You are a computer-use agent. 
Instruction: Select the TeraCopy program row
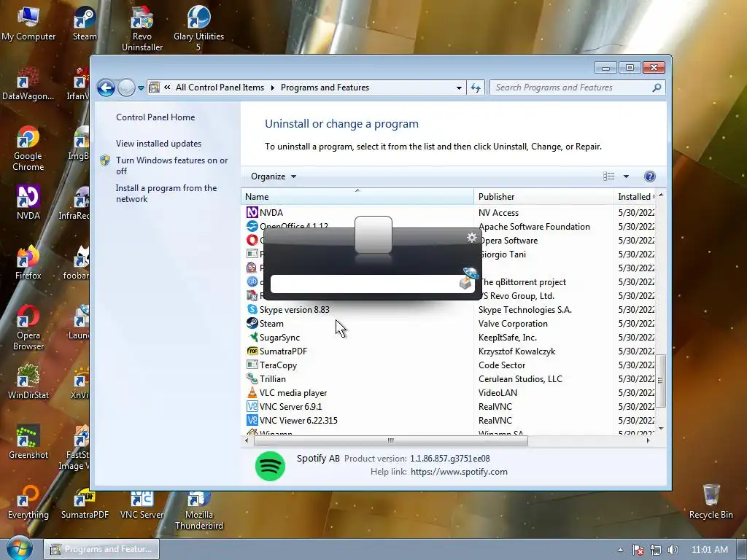click(448, 365)
